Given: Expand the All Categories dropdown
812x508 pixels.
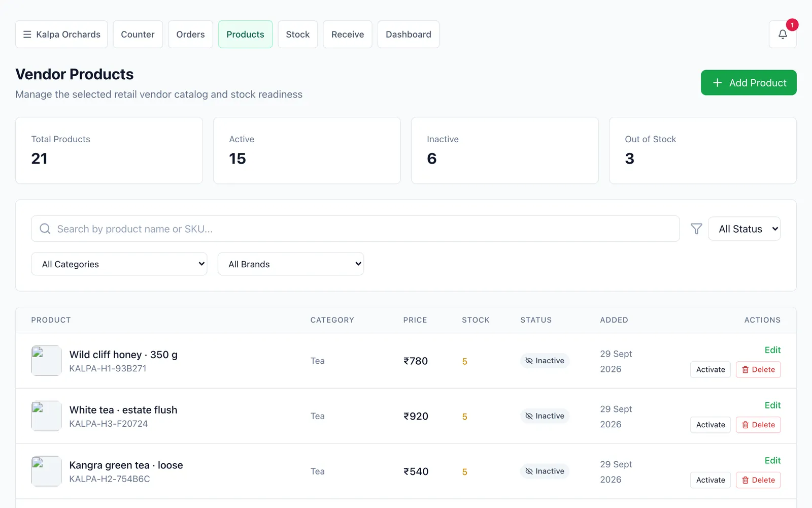Looking at the screenshot, I should 119,264.
